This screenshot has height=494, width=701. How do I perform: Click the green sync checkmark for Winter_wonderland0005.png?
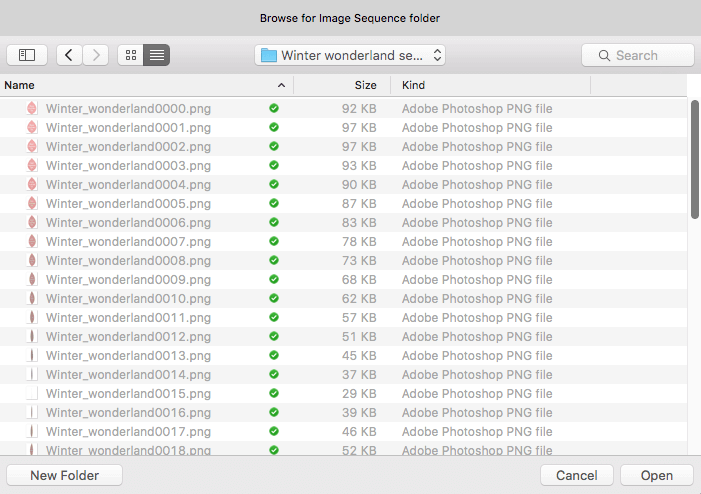(x=274, y=203)
